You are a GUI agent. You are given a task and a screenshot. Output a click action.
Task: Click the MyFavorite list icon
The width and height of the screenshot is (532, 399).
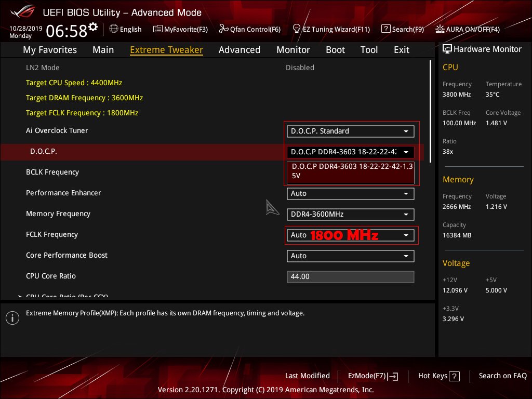(x=158, y=29)
